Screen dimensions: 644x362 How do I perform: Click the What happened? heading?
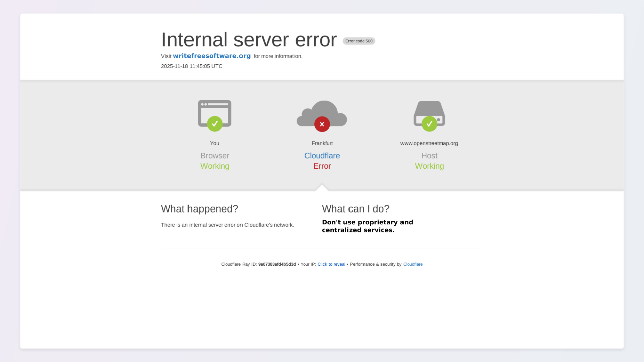coord(199,209)
